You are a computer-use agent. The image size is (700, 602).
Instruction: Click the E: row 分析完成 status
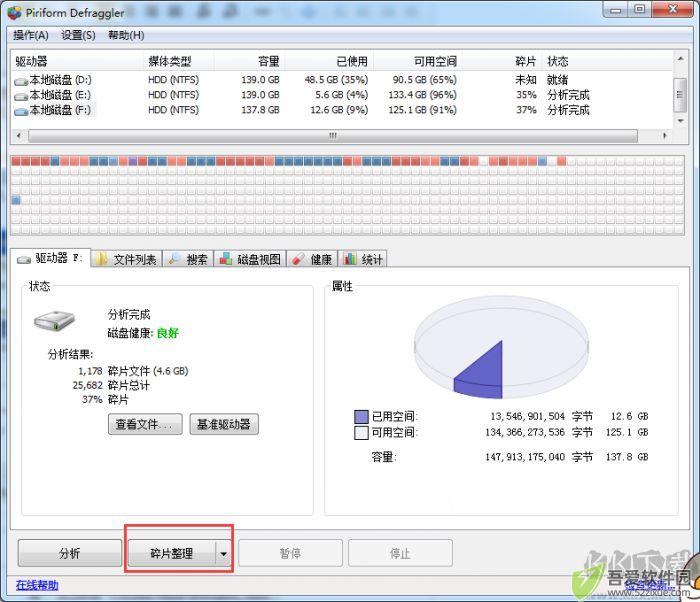pos(568,95)
